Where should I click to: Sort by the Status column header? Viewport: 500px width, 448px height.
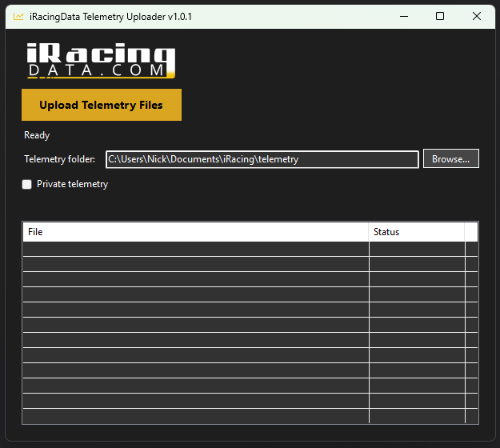point(417,232)
